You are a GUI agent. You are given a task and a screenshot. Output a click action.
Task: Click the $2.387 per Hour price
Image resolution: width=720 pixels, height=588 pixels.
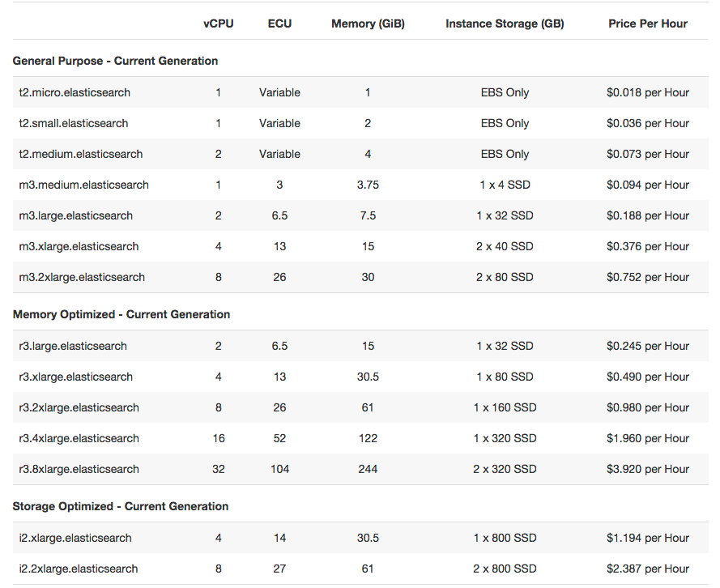pos(647,569)
